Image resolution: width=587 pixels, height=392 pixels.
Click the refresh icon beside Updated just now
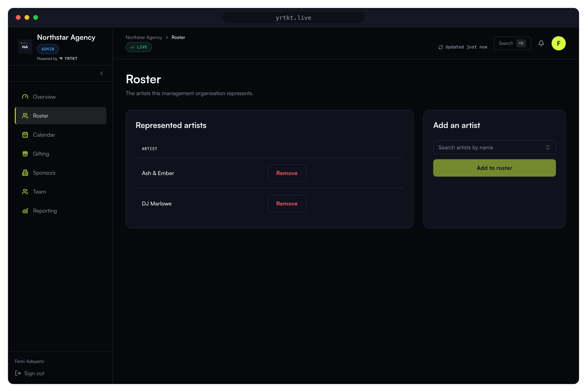[x=441, y=47]
